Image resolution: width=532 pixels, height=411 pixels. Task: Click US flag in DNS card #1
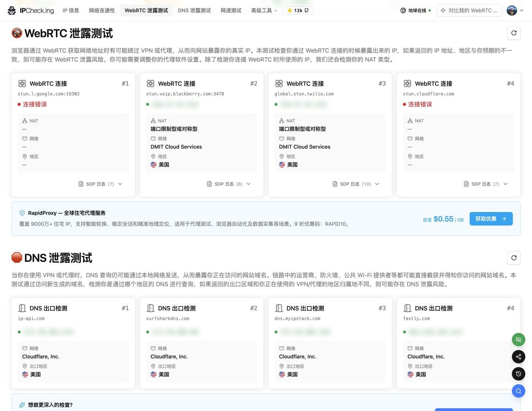[25, 374]
